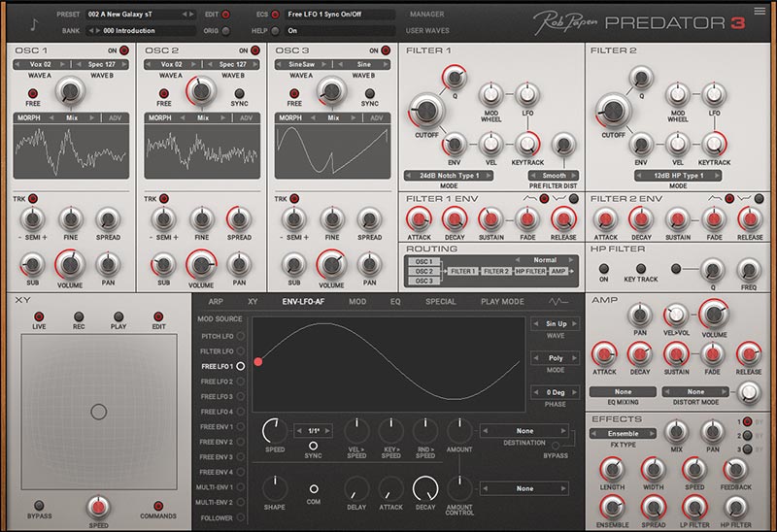
Task: Click the FILTER 1 block in Routing diagram
Action: click(x=463, y=271)
